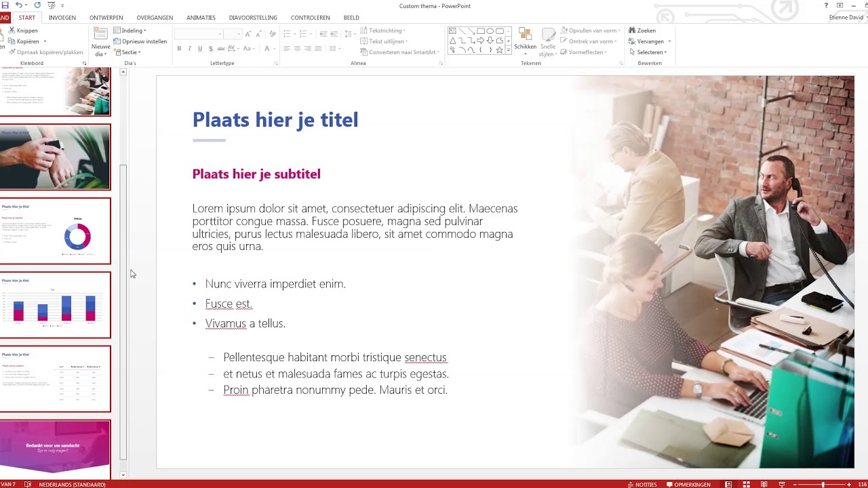
Task: Open Vervangen dropdown arrow
Action: (x=669, y=41)
